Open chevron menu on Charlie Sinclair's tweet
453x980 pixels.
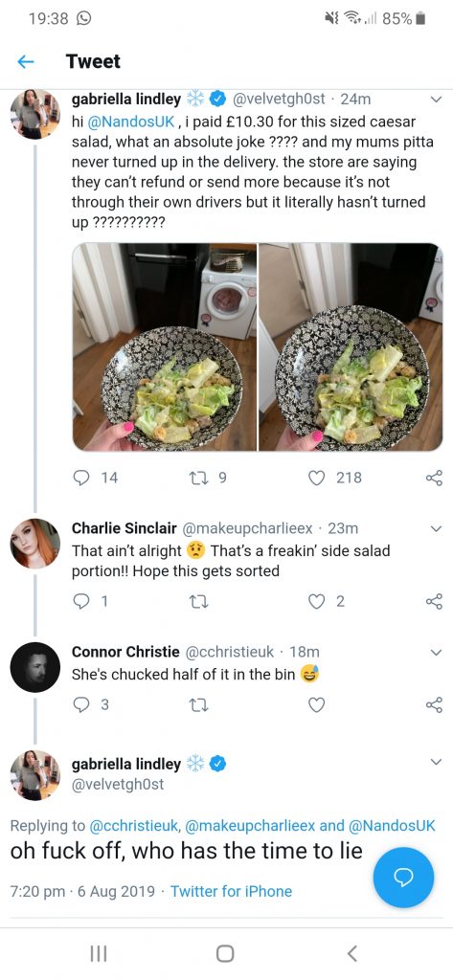437,528
